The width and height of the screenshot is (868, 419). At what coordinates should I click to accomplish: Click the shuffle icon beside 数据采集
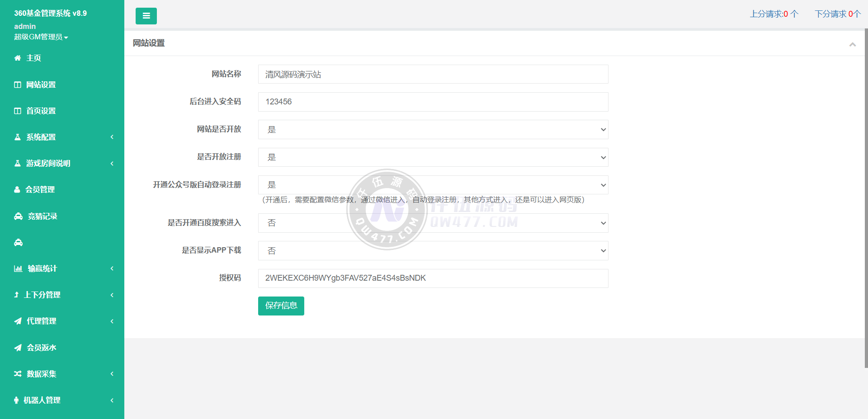(18, 374)
